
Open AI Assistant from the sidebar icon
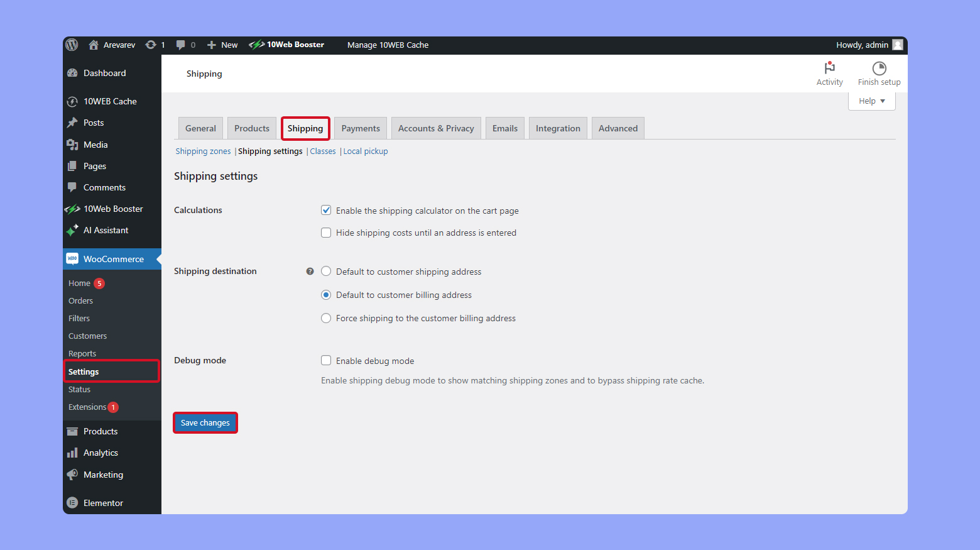coord(73,230)
